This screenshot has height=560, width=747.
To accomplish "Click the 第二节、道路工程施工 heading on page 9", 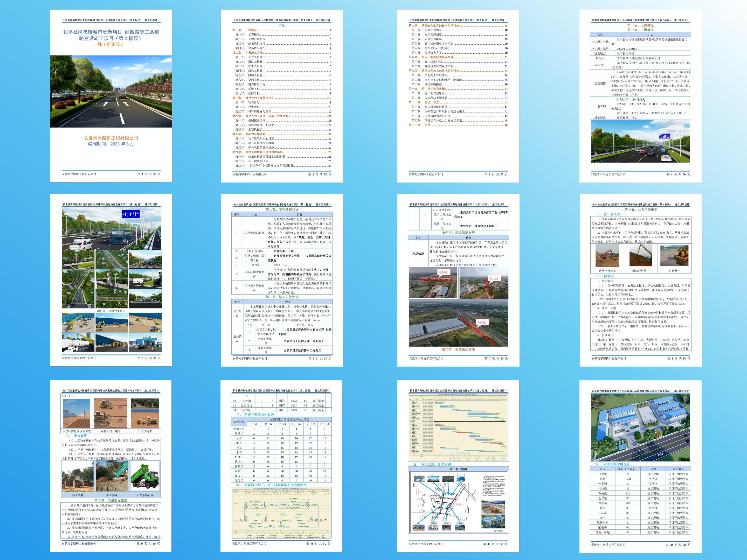I will (111, 501).
